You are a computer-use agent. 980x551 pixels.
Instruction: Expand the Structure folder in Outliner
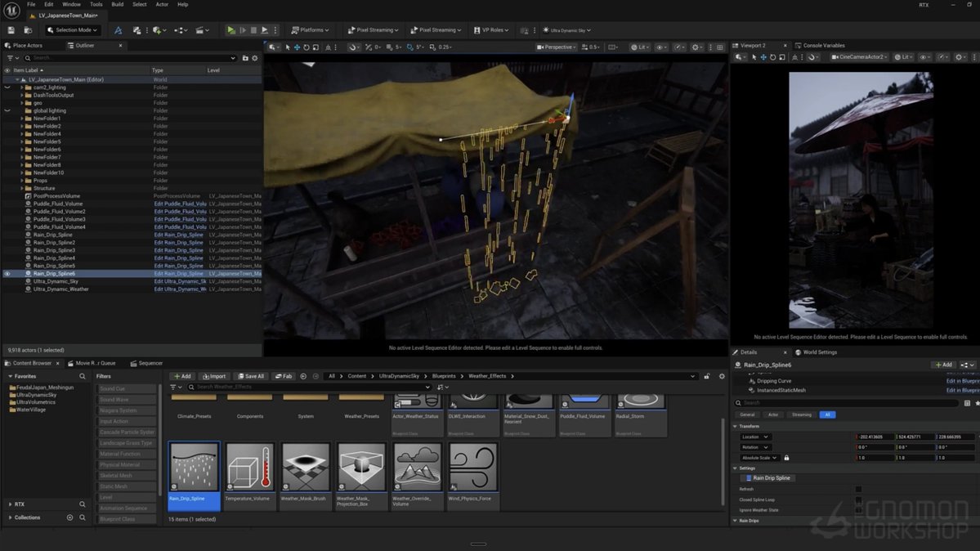point(22,188)
